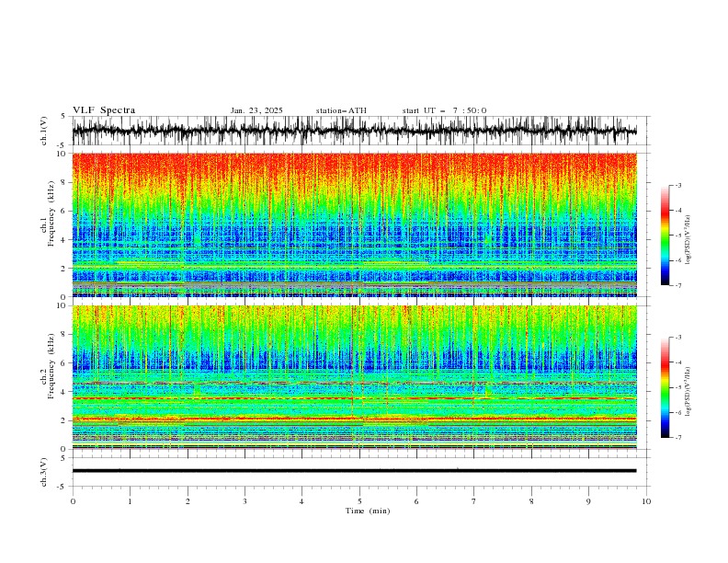Image resolution: width=728 pixels, height=563 pixels.
Task: Click the 'start UT = 7:50:0' text
Action: pos(444,110)
